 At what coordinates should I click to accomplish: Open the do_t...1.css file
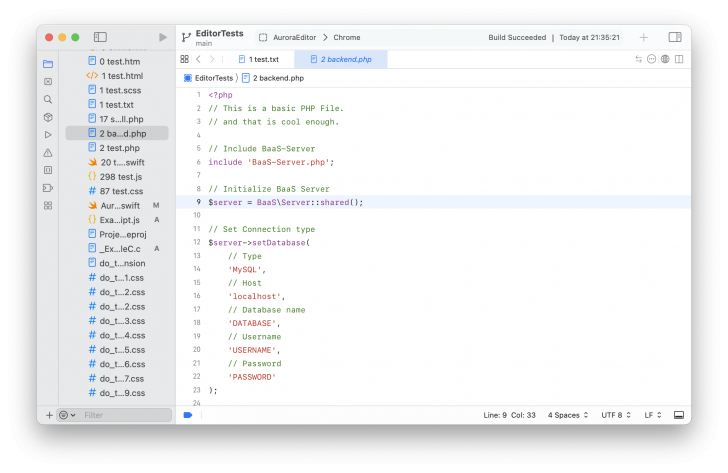117,278
